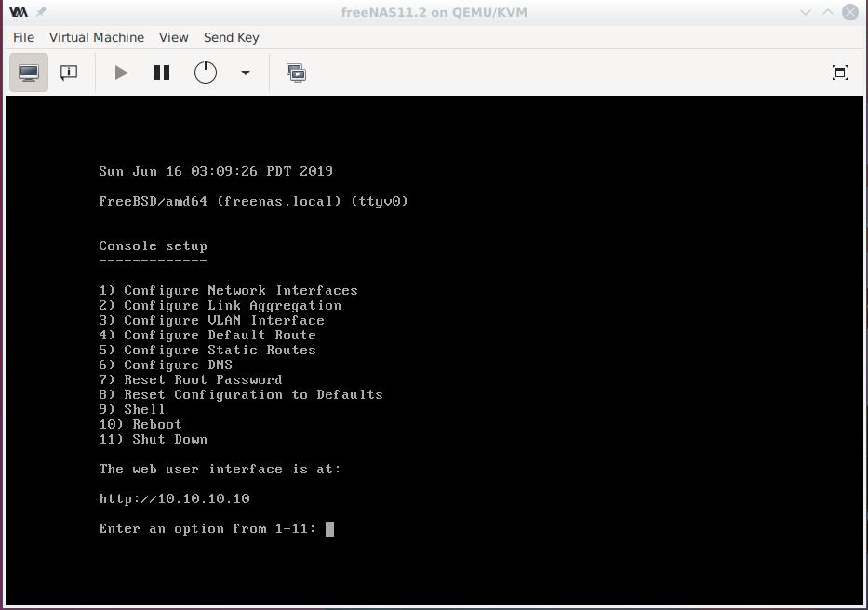Toggle the pin window icon in titlebar
Viewport: 868px width, 610px height.
(x=42, y=12)
